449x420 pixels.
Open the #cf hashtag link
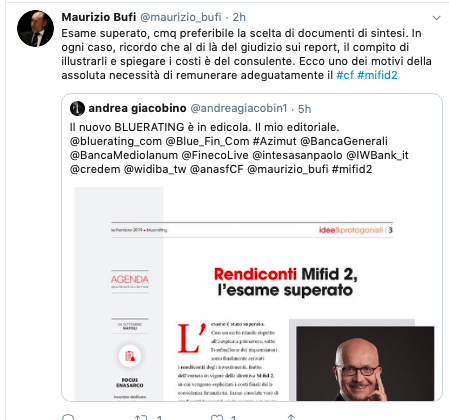point(345,75)
